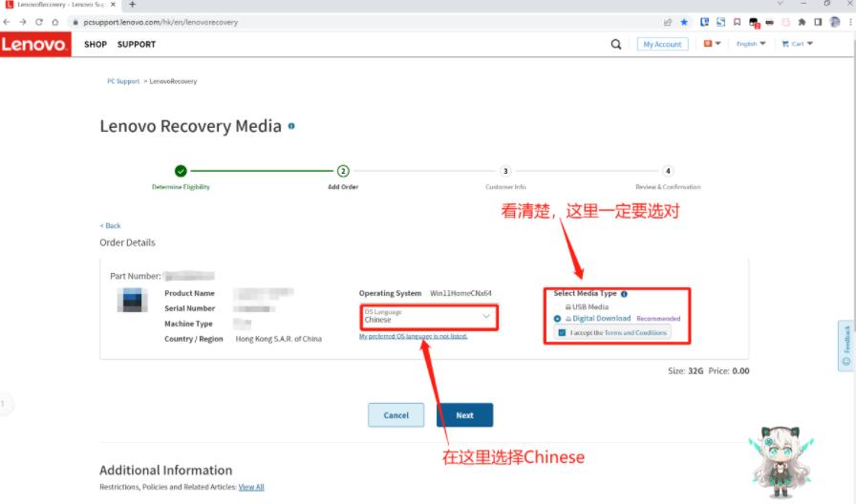Screen dimensions: 856x504
Task: Click the shopping cart icon
Action: pyautogui.click(x=785, y=44)
